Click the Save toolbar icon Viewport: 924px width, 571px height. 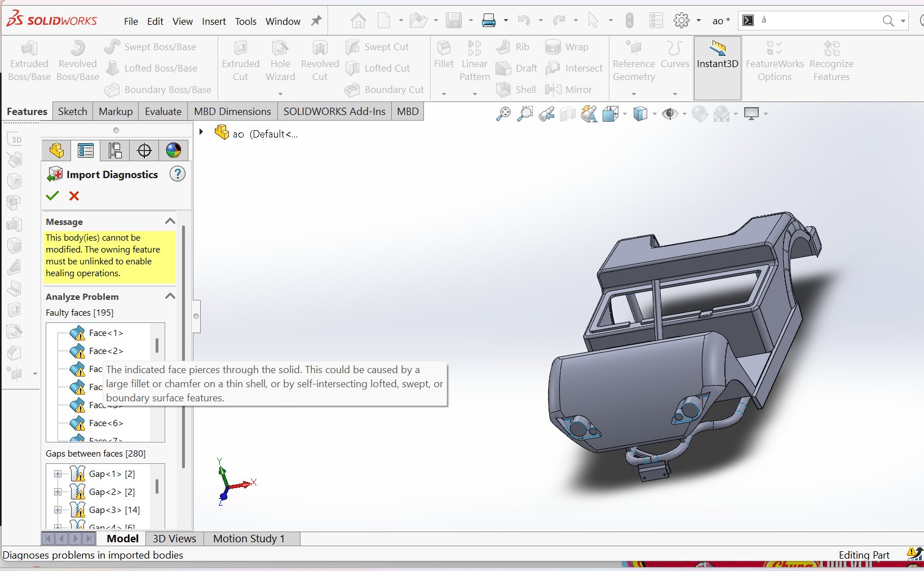tap(454, 21)
